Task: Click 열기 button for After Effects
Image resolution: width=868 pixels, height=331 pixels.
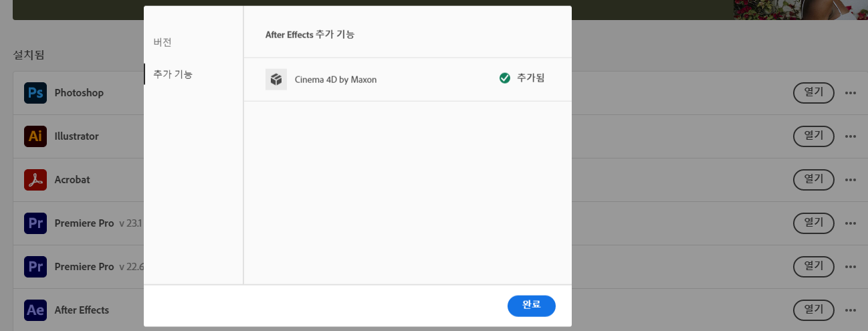Action: [813, 310]
